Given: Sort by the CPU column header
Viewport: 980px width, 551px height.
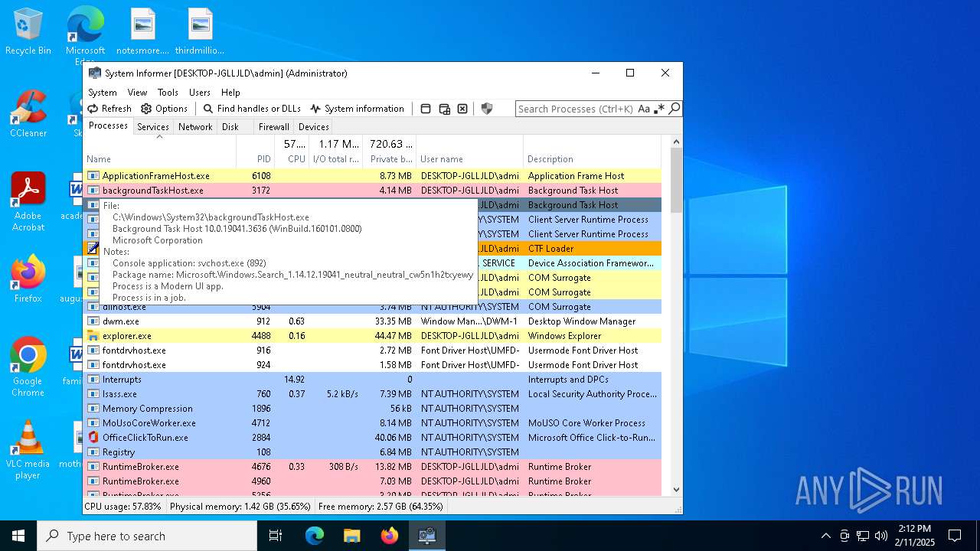Looking at the screenshot, I should pos(292,152).
